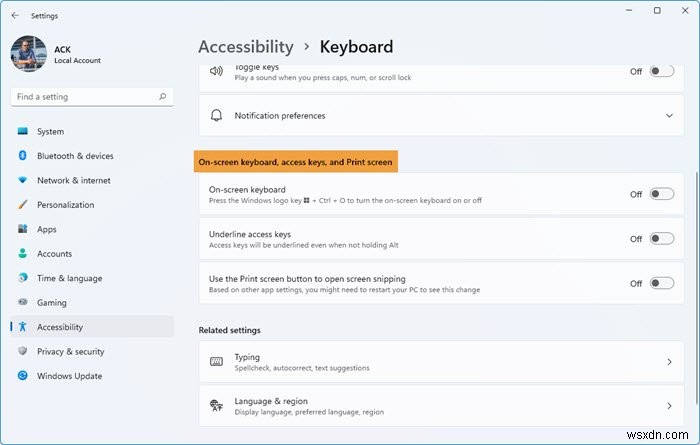Click Accessibility breadcrumb link
This screenshot has height=445, width=700.
click(x=246, y=47)
